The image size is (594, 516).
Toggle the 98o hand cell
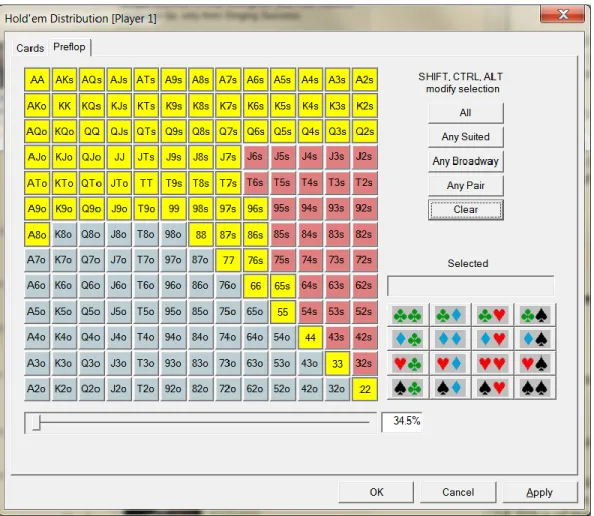(174, 234)
